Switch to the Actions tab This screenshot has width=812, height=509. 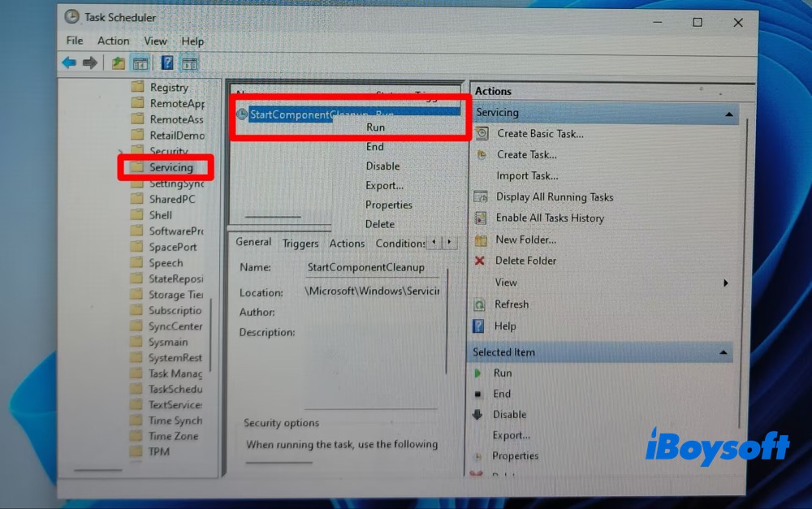[347, 243]
